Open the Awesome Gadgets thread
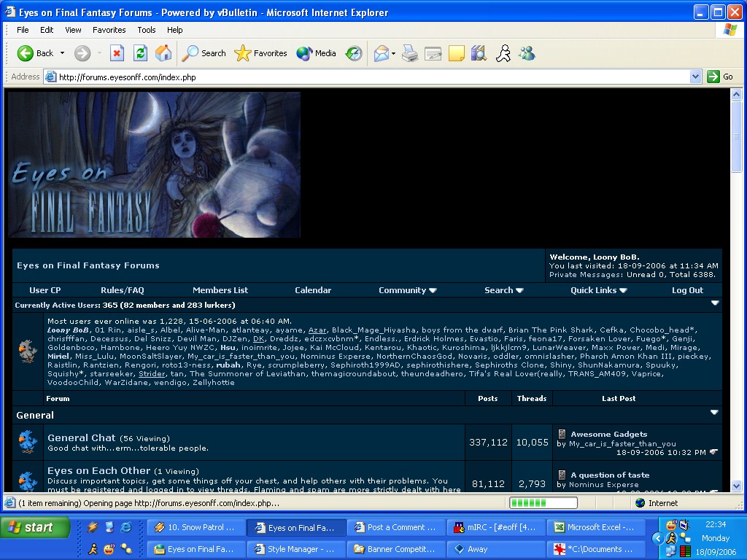The width and height of the screenshot is (747, 560). (609, 434)
